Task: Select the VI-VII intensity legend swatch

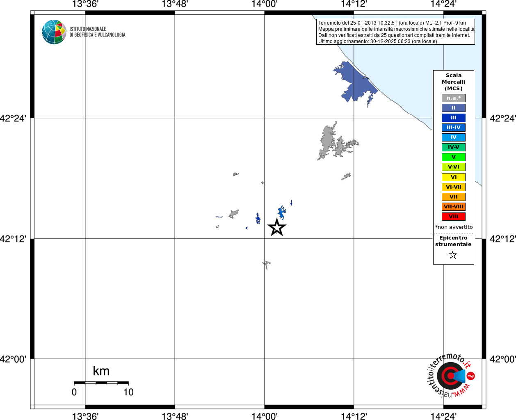Action: pyautogui.click(x=454, y=187)
